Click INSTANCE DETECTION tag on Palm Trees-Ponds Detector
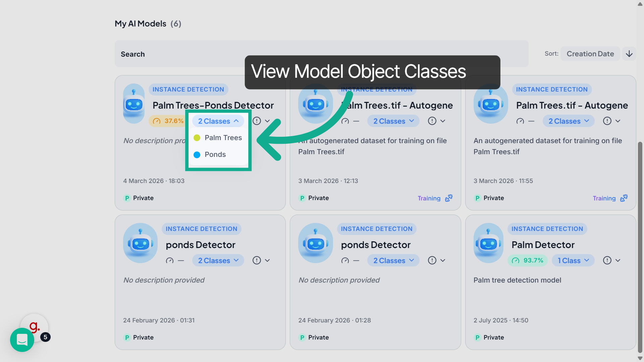The image size is (644, 362). (x=188, y=89)
